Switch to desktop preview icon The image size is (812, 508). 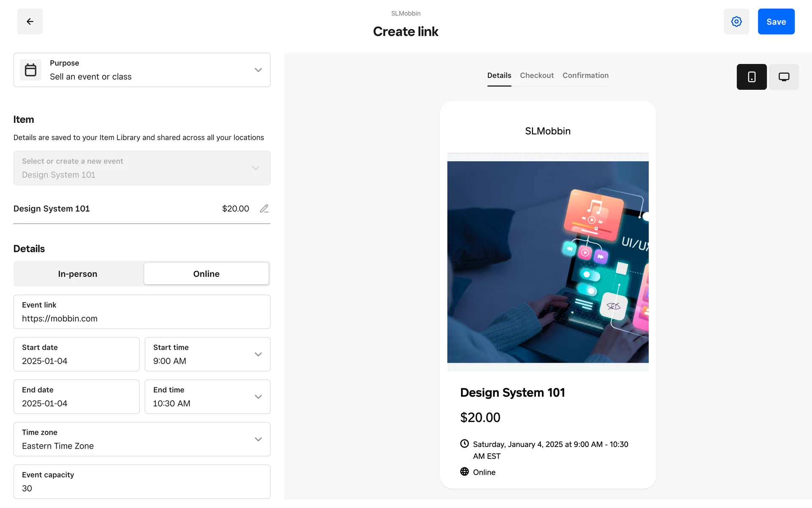(x=784, y=77)
